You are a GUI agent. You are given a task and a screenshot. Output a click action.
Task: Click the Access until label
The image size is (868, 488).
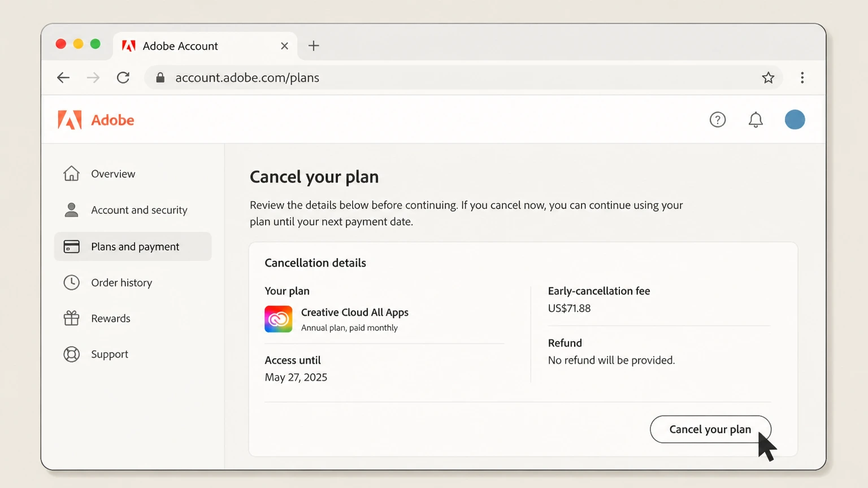(x=293, y=360)
